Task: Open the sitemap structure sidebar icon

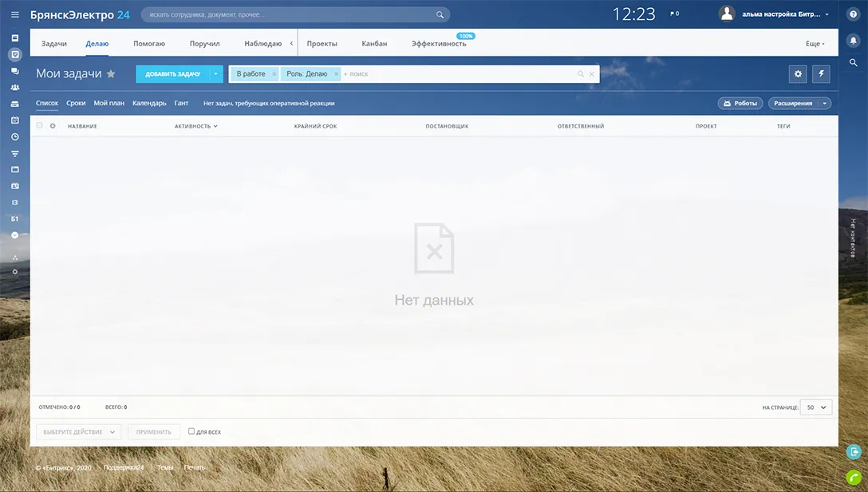Action: pos(15,258)
